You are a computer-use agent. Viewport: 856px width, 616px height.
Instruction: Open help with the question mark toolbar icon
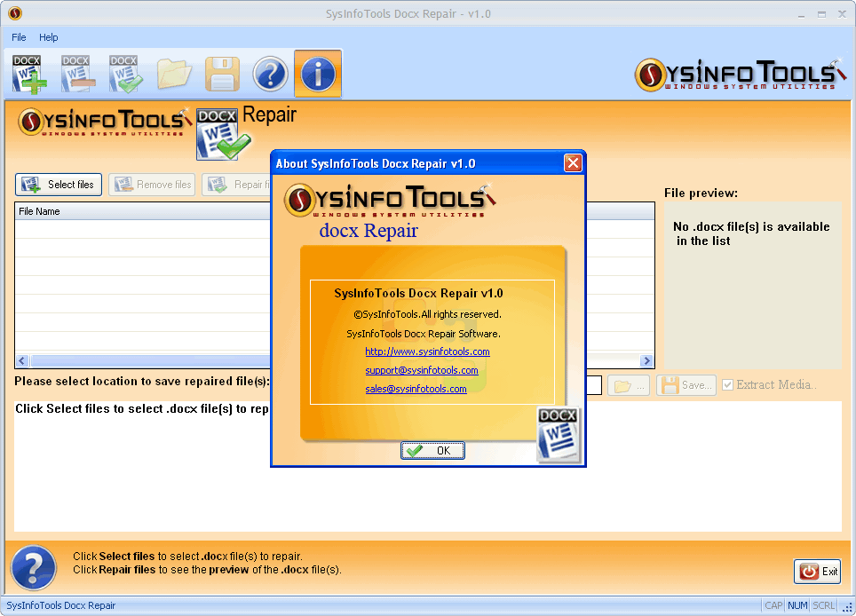click(x=270, y=75)
